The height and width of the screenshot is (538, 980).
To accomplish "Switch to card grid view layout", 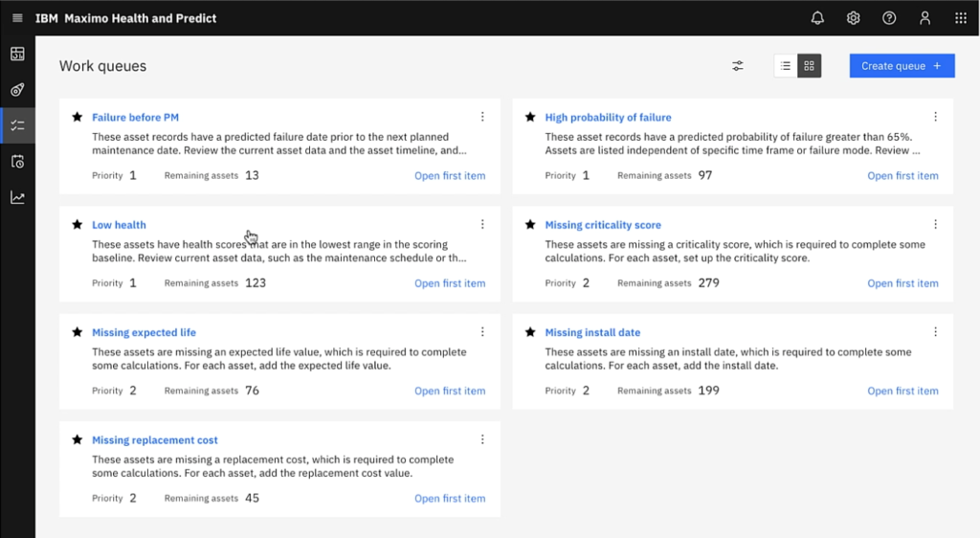I will [809, 66].
